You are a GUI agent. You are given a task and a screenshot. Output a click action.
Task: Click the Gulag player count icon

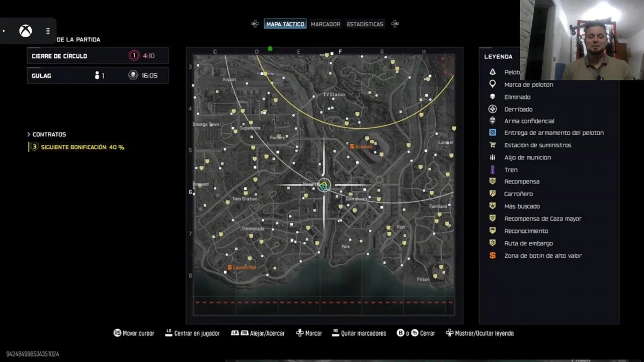[97, 75]
